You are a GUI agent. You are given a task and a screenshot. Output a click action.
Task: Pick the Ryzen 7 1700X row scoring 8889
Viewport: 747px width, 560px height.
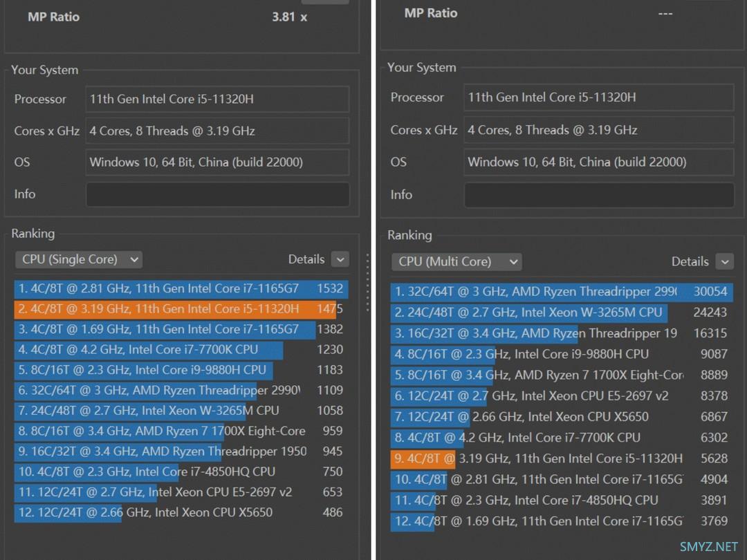[560, 375]
